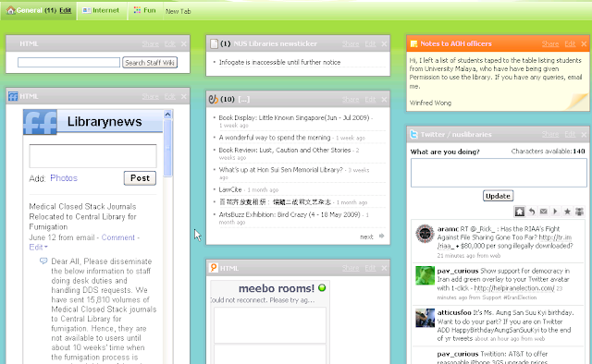Click the sticky note icon on Notes to AOH officers
Image resolution: width=592 pixels, height=364 pixels.
(413, 43)
